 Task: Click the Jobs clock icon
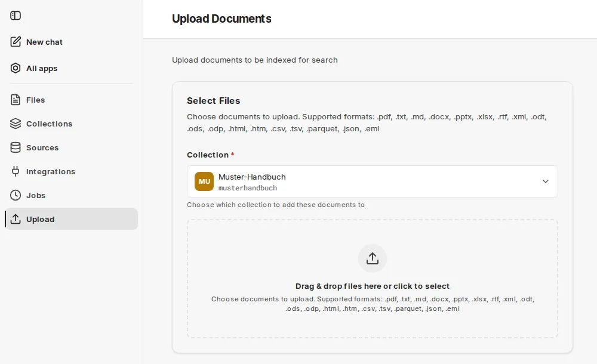[16, 195]
